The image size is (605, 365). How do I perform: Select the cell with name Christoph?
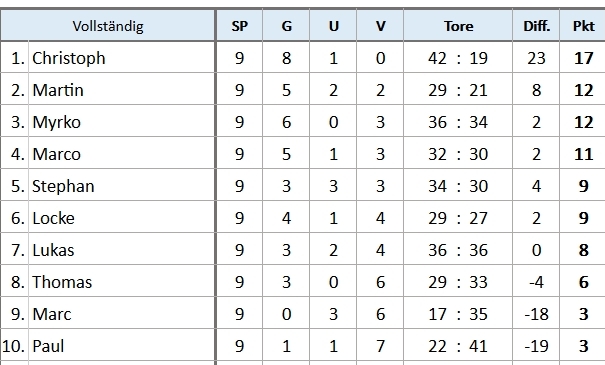pyautogui.click(x=122, y=58)
